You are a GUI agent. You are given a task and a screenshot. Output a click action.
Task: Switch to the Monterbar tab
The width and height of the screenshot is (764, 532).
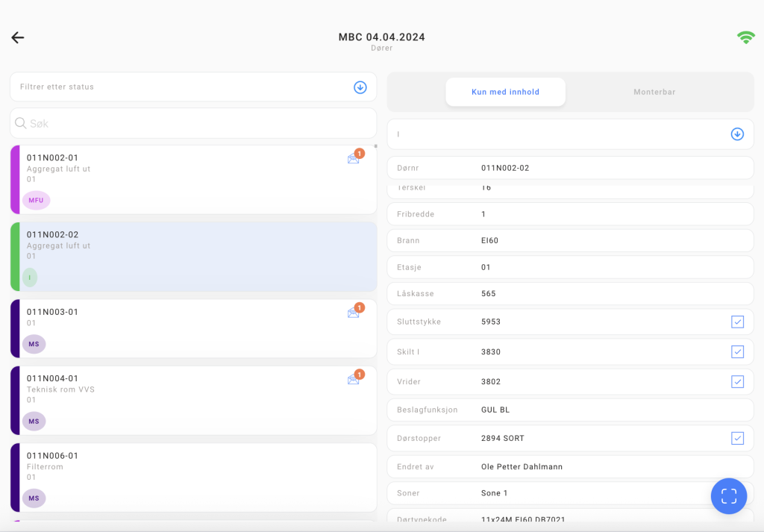[654, 92]
